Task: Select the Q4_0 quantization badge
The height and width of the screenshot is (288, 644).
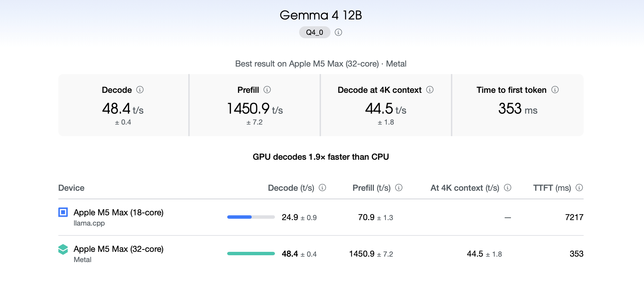Action: coord(314,32)
